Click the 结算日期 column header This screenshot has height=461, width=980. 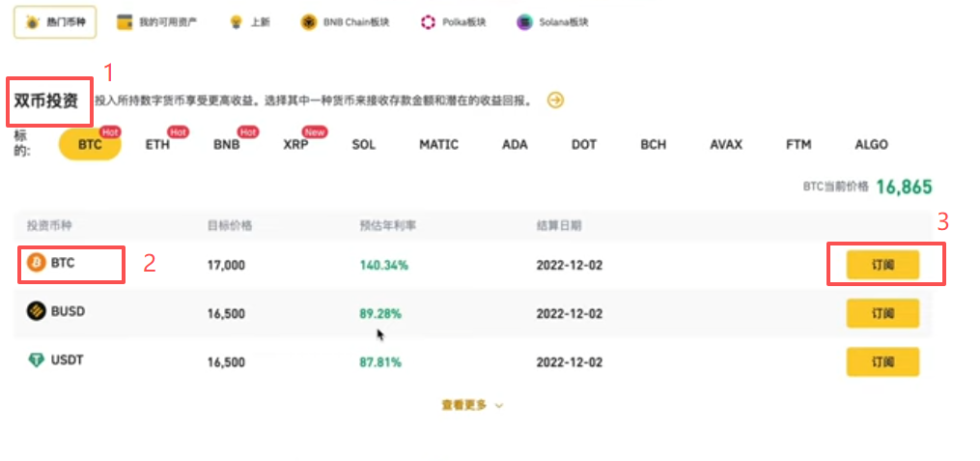pos(559,225)
